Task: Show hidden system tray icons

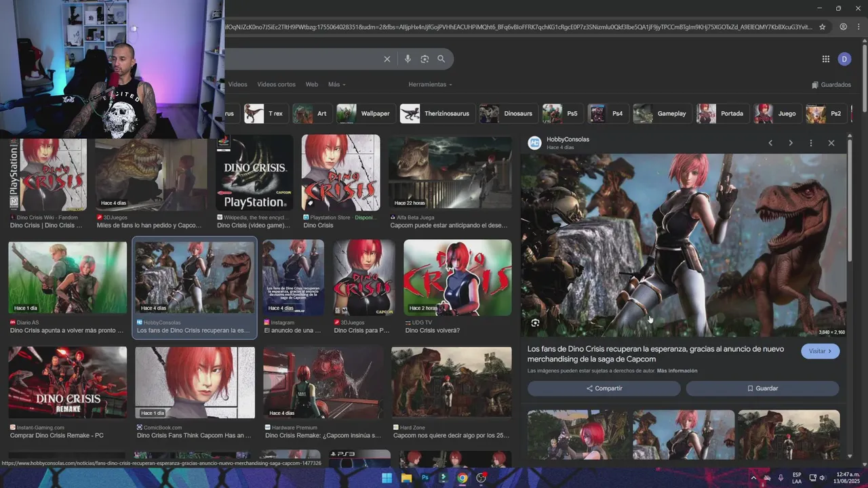Action: (x=753, y=478)
